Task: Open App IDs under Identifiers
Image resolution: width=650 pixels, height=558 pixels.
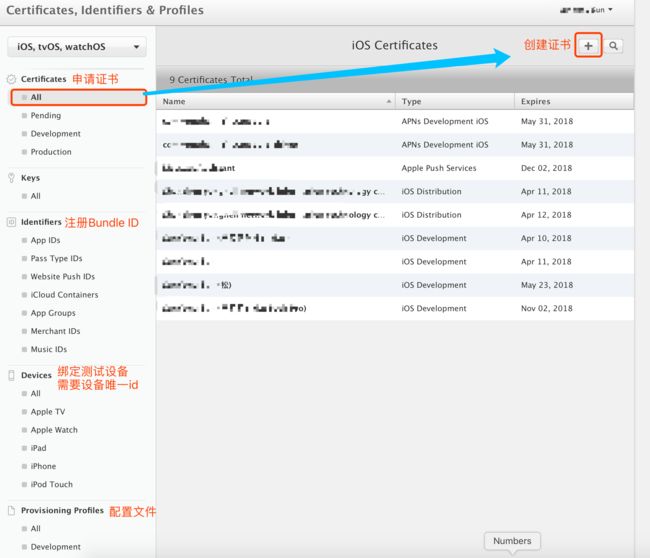Action: pos(45,240)
